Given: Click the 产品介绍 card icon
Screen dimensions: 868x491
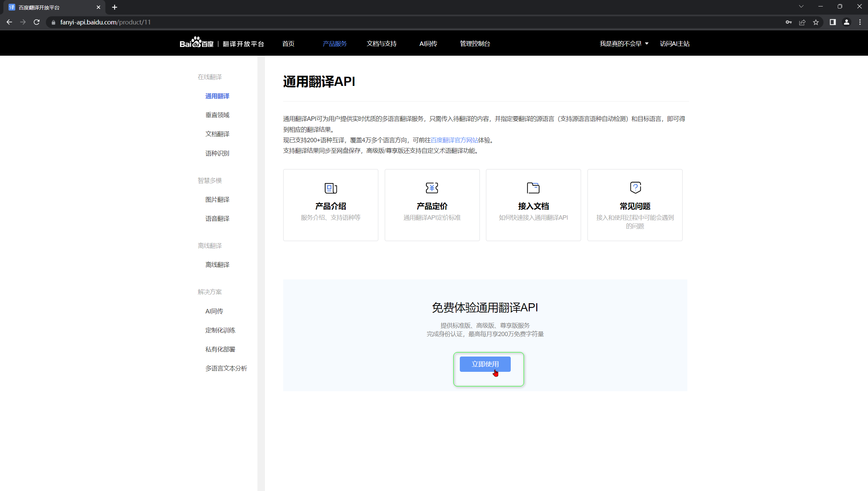Looking at the screenshot, I should click(x=330, y=188).
